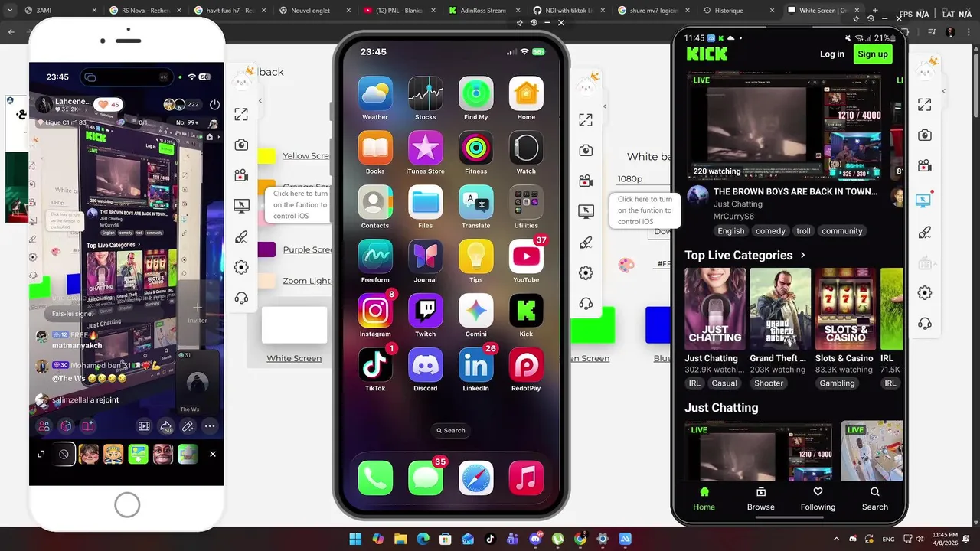Select the no-effect circle in TikTok effects tray
This screenshot has width=980, height=551.
click(64, 454)
